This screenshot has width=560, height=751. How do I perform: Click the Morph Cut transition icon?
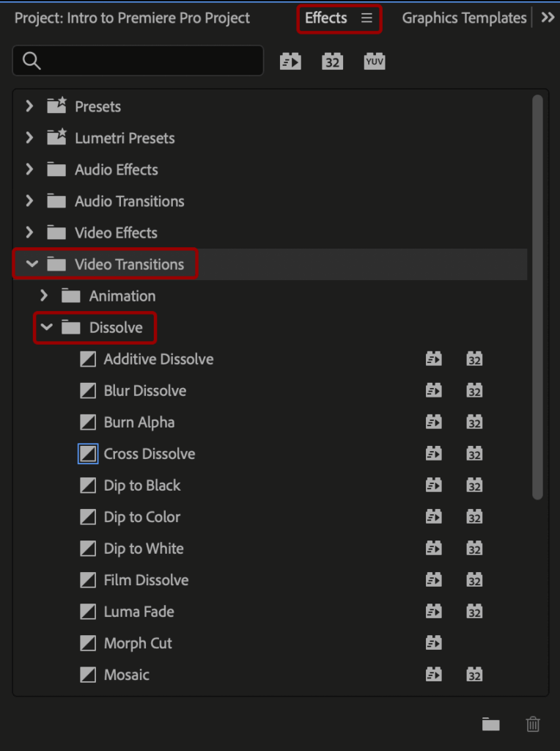point(87,643)
